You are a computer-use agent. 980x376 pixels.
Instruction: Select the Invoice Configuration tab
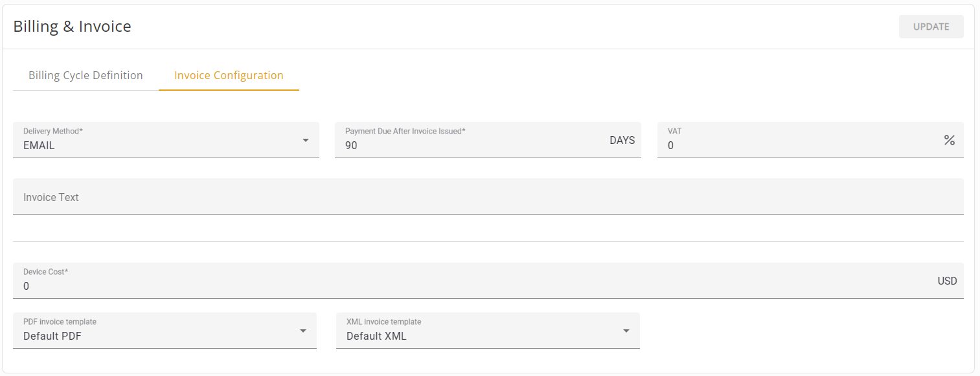[229, 75]
